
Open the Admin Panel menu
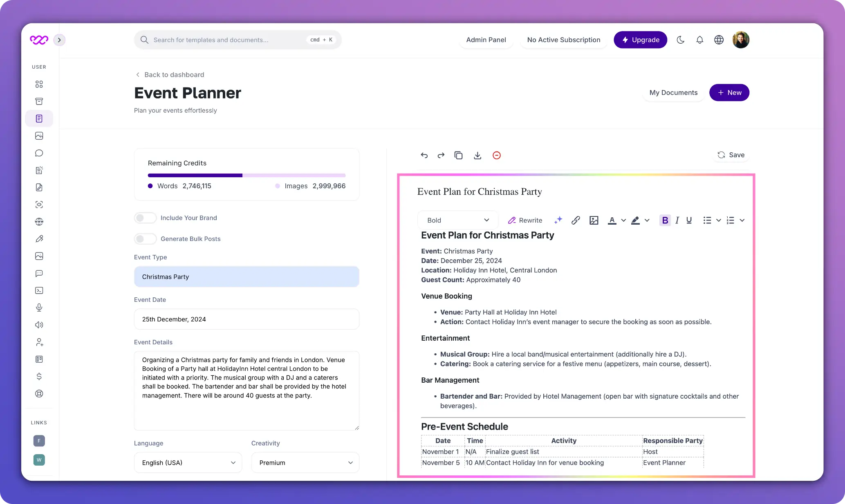point(486,40)
